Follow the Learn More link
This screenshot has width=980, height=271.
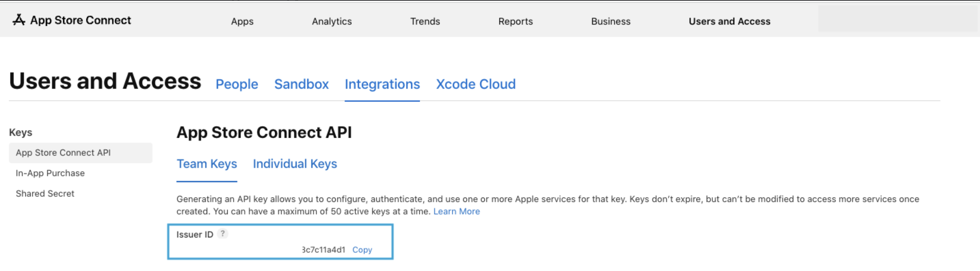pyautogui.click(x=456, y=211)
